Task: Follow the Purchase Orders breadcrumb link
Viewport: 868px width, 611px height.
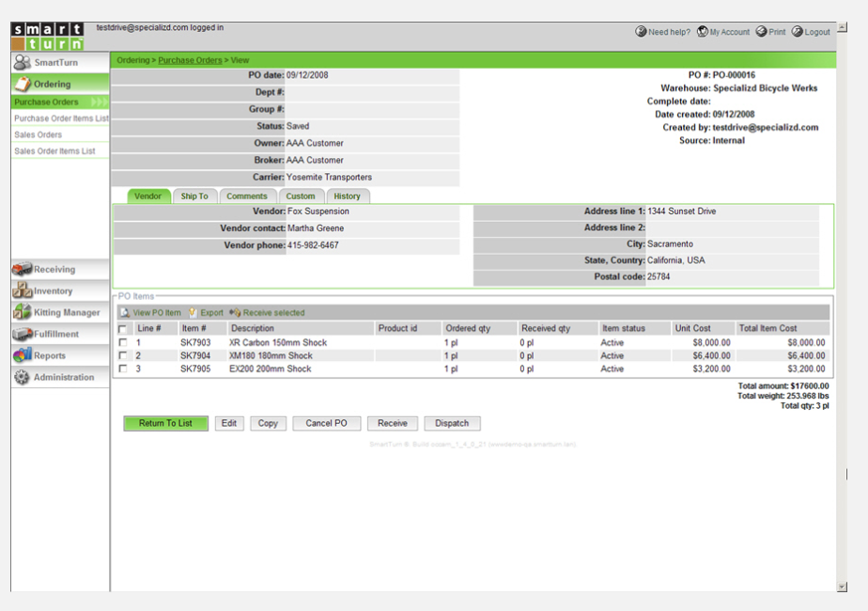Action: click(190, 60)
